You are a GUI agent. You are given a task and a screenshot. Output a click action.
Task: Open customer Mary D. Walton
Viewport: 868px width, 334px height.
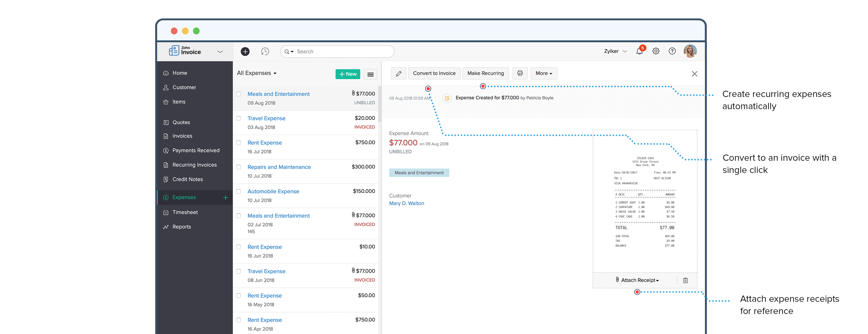406,203
